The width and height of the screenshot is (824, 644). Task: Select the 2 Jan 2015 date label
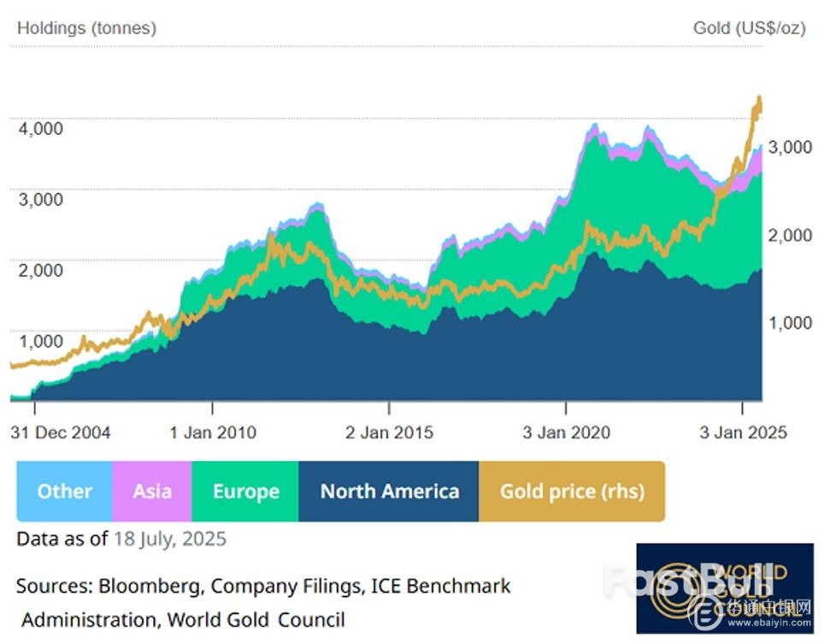(x=389, y=432)
